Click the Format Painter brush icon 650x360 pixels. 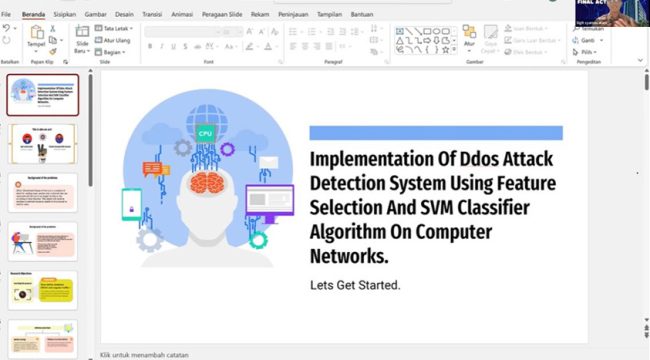[x=53, y=51]
